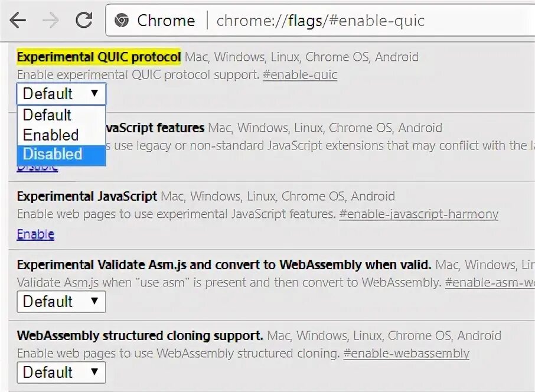Collapse the QUIC protocol Default dropdown
535x392 pixels.
pyautogui.click(x=61, y=94)
